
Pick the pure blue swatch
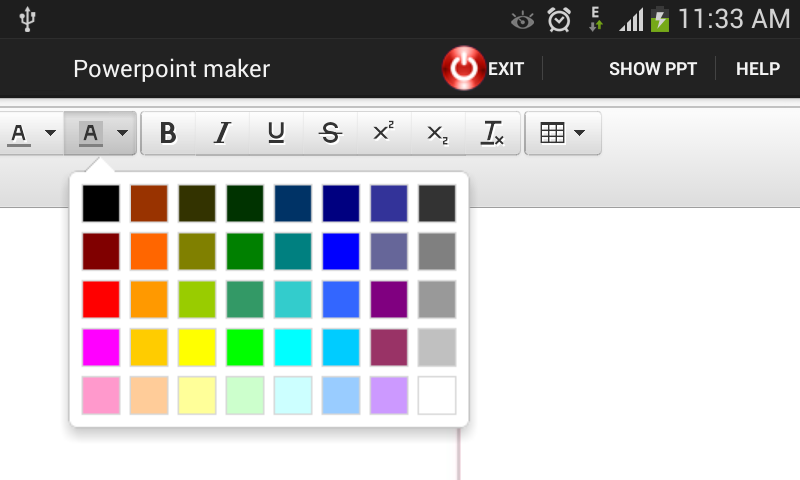341,251
